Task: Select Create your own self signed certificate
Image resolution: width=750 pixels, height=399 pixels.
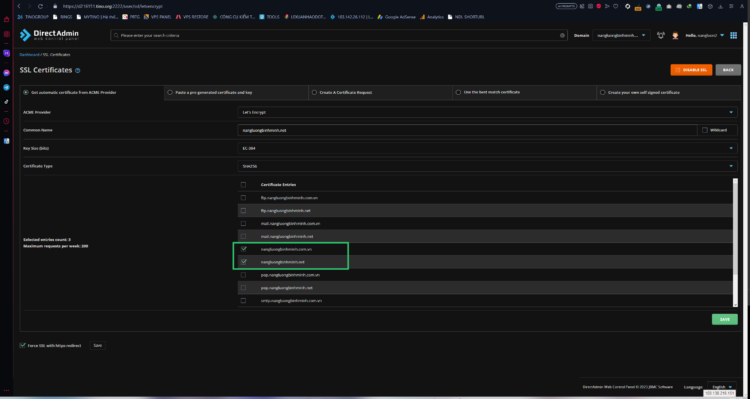Action: click(x=603, y=92)
